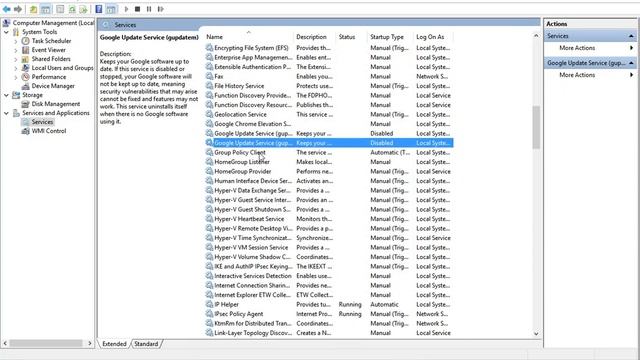Click the Back arrow in the toolbar
This screenshot has width=640, height=360.
[x=7, y=9]
